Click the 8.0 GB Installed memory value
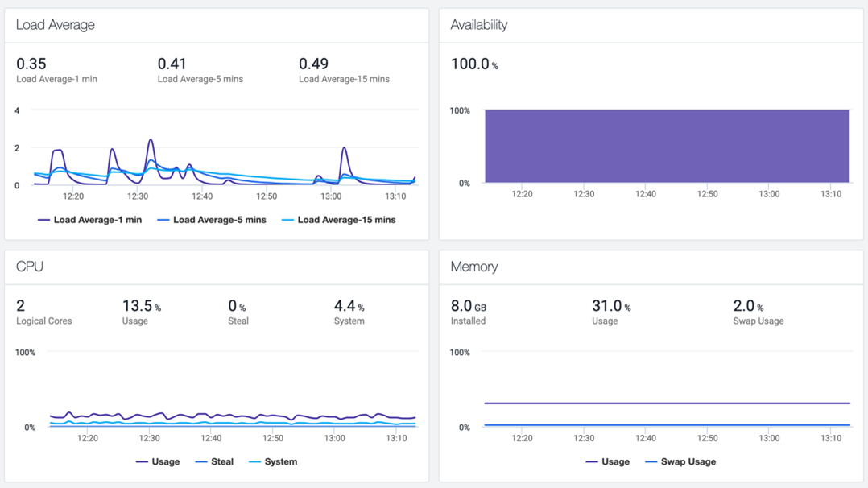The image size is (868, 488). [469, 306]
